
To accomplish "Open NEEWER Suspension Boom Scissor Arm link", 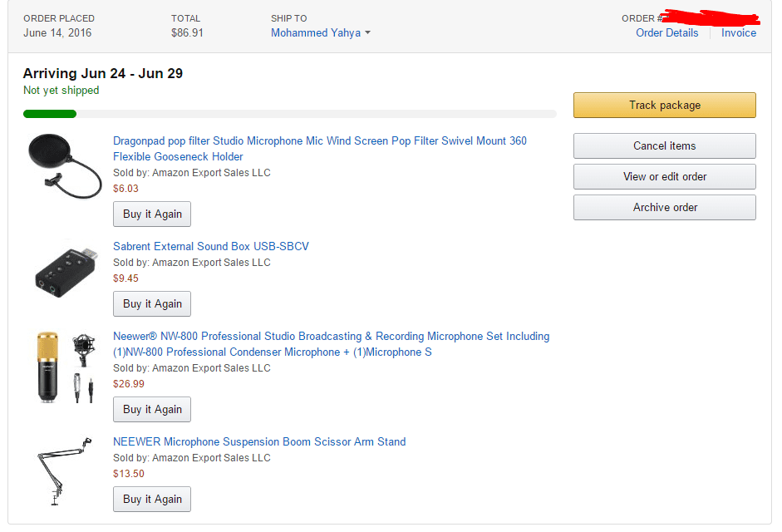I will pyautogui.click(x=259, y=442).
